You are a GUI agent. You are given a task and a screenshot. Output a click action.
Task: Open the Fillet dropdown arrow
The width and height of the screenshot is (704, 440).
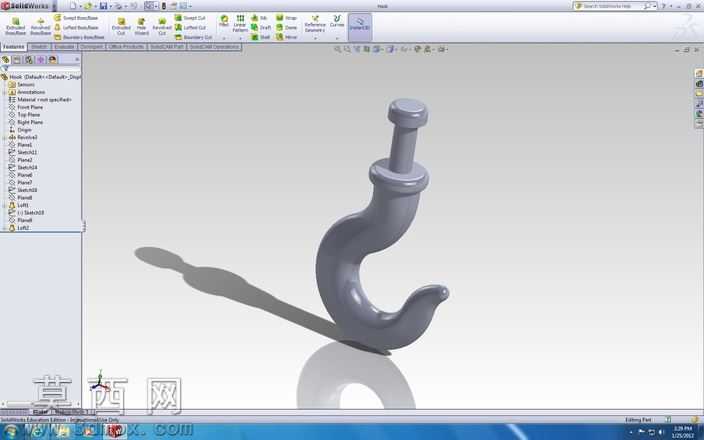[x=224, y=38]
